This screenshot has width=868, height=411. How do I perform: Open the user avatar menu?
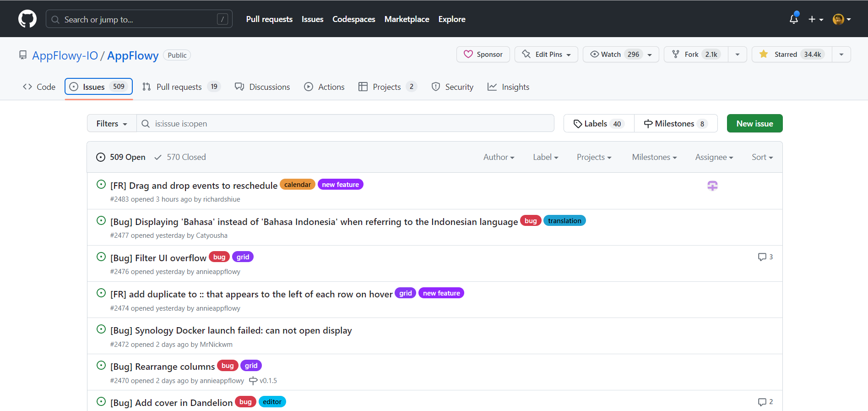(841, 19)
